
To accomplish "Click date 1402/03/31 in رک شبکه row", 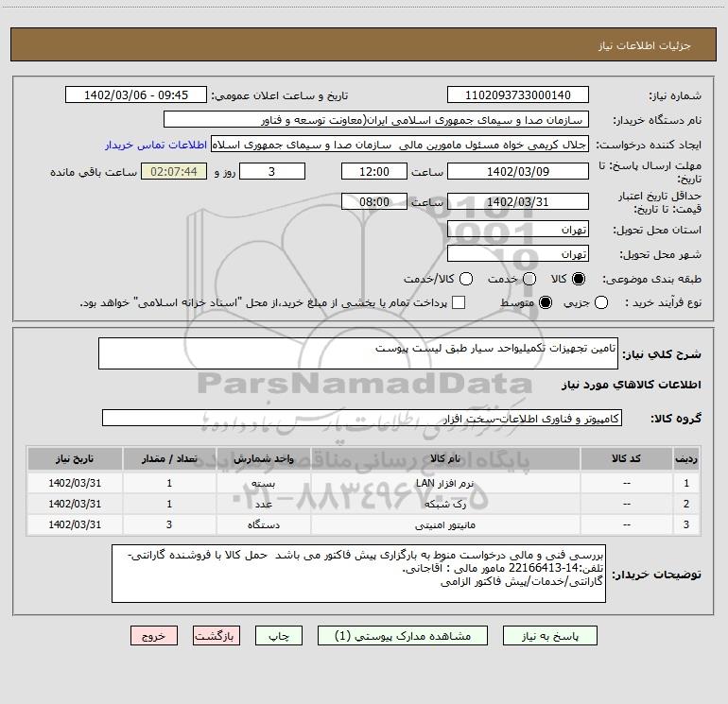I will point(75,504).
